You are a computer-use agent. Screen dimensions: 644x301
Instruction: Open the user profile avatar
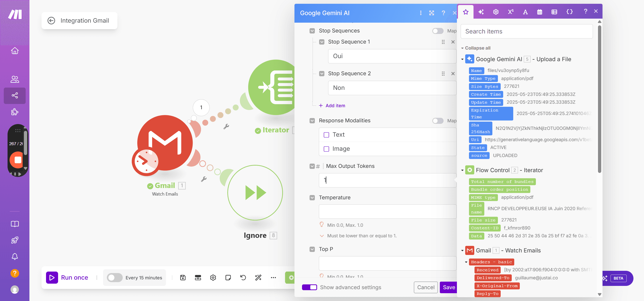click(x=15, y=290)
